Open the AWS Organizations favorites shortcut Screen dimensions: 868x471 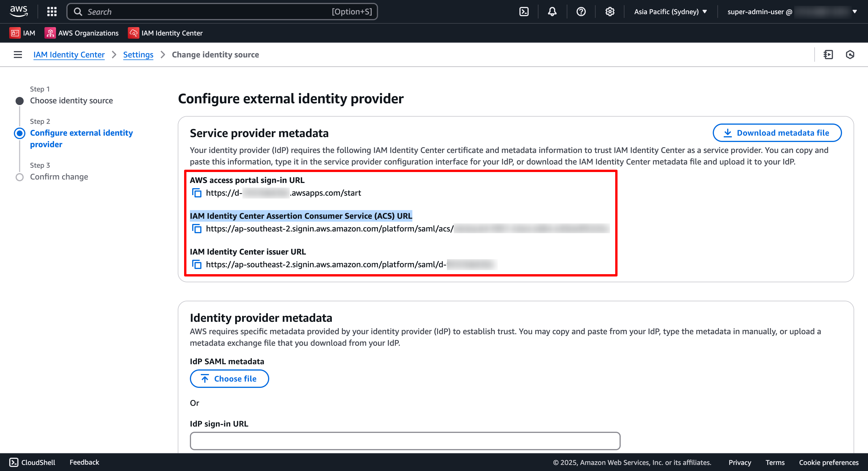[82, 33]
